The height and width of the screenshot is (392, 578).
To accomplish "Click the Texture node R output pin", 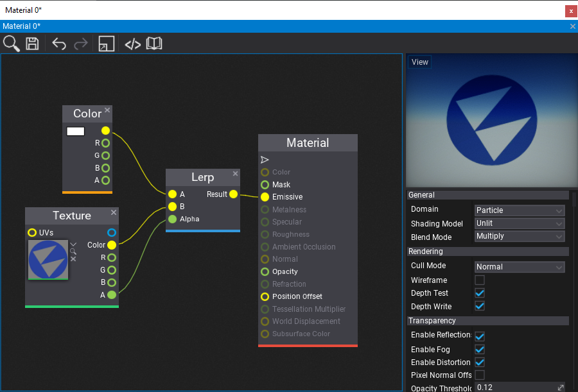I will click(112, 257).
